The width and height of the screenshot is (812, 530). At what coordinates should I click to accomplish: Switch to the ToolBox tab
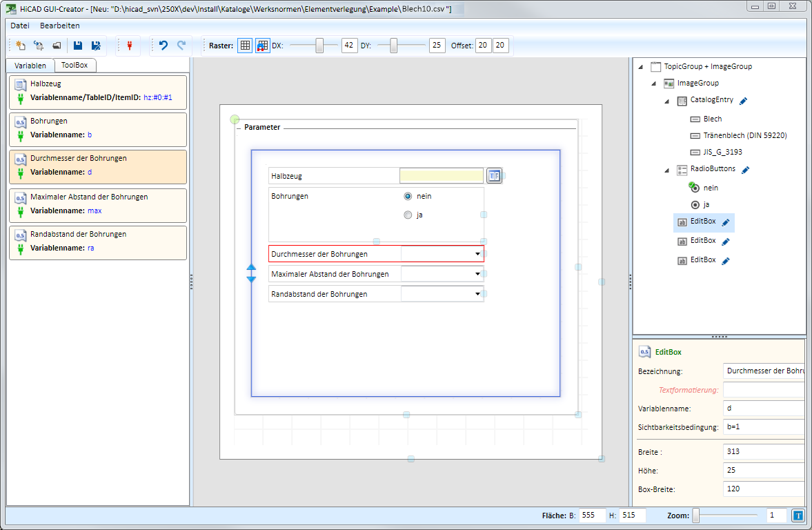click(75, 66)
